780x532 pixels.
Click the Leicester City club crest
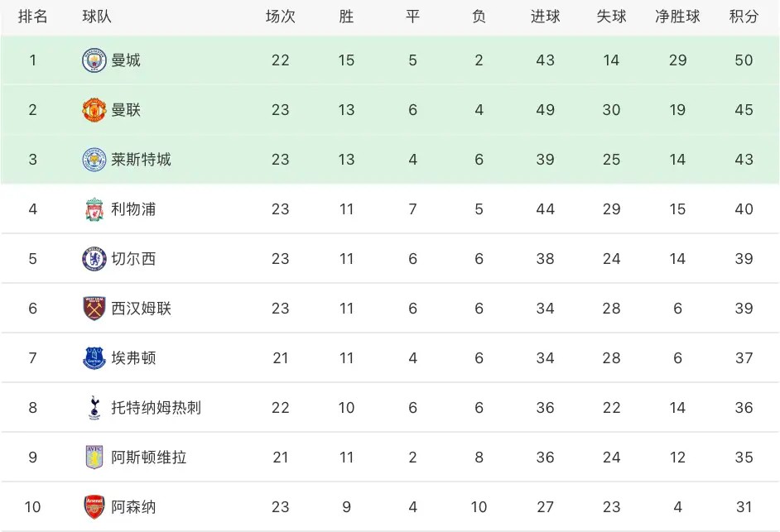(x=94, y=160)
